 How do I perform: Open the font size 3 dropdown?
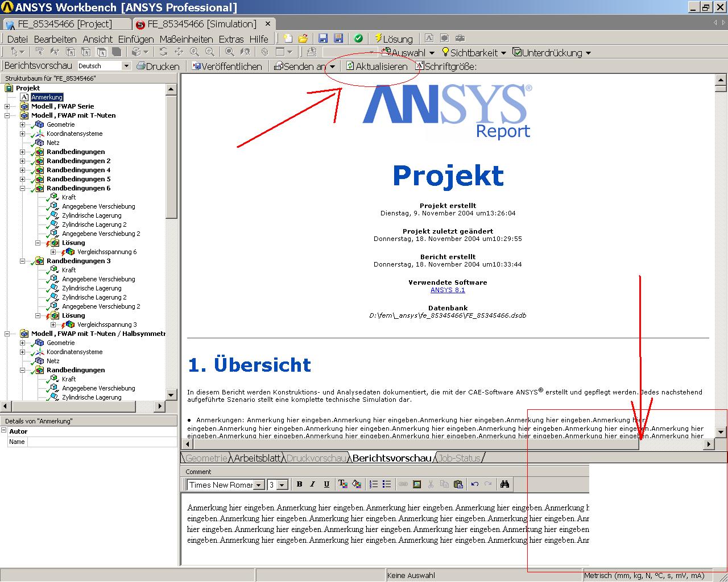pos(283,485)
